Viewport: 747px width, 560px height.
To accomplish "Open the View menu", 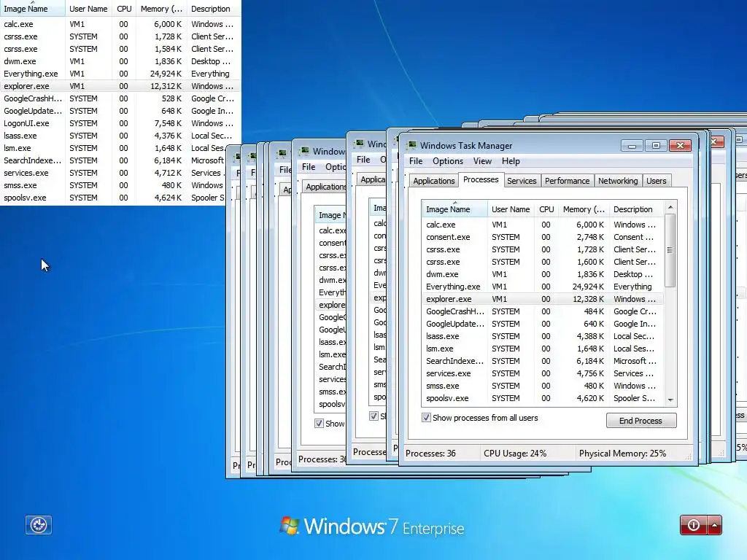I will tap(482, 161).
